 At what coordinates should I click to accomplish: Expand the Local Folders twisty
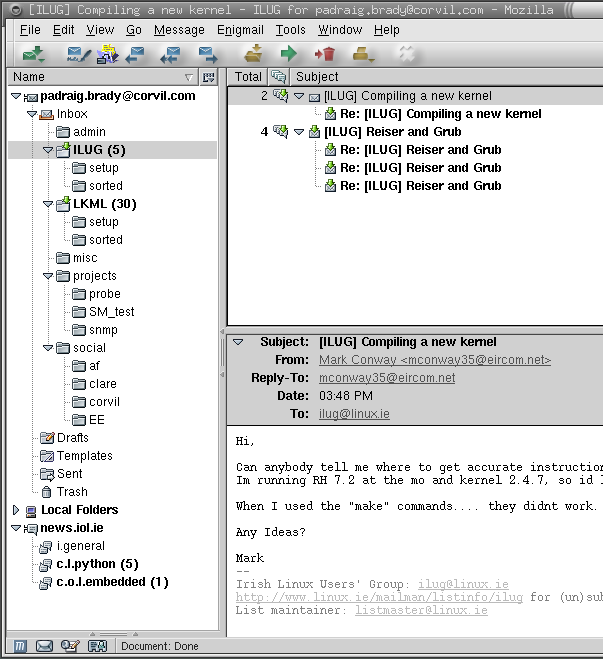[x=16, y=510]
